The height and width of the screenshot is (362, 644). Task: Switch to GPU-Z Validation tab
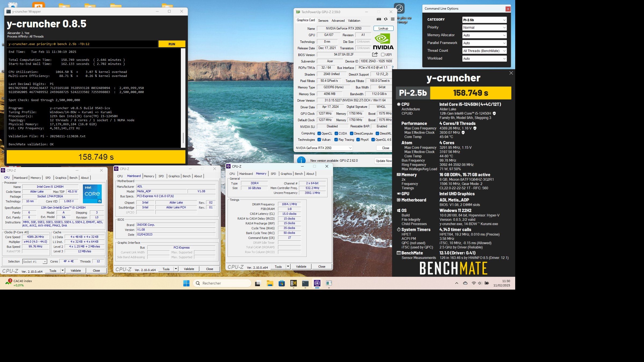click(354, 21)
